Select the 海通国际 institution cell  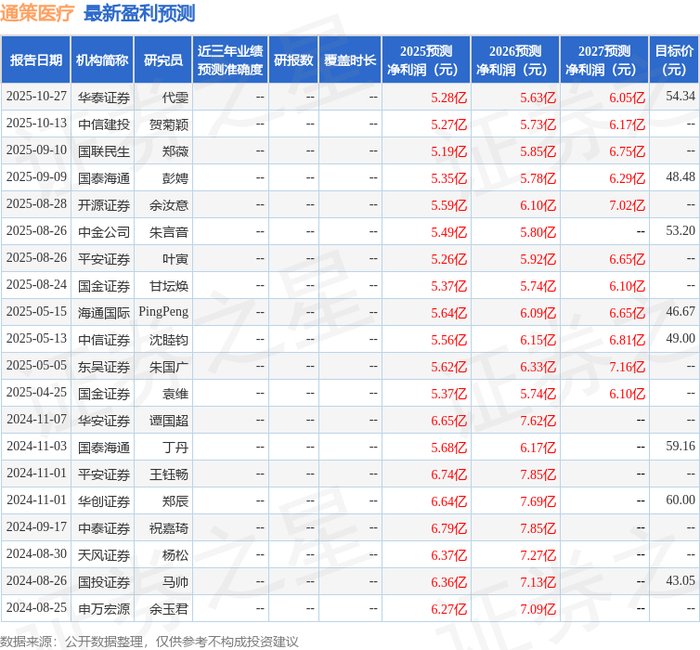[x=104, y=312]
